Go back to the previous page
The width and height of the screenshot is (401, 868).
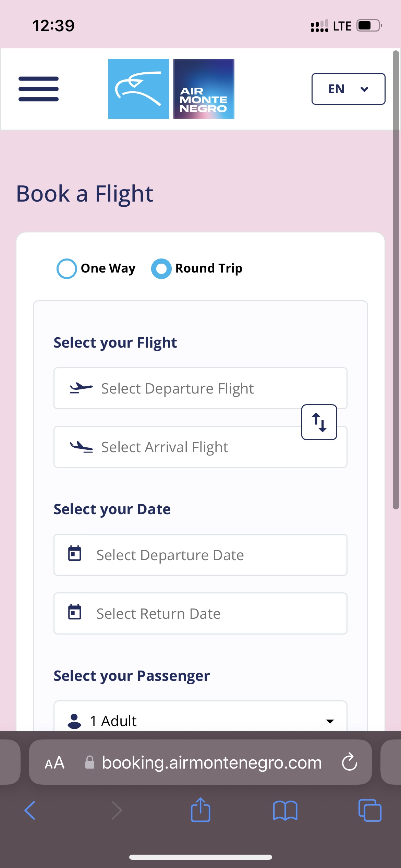coord(30,810)
